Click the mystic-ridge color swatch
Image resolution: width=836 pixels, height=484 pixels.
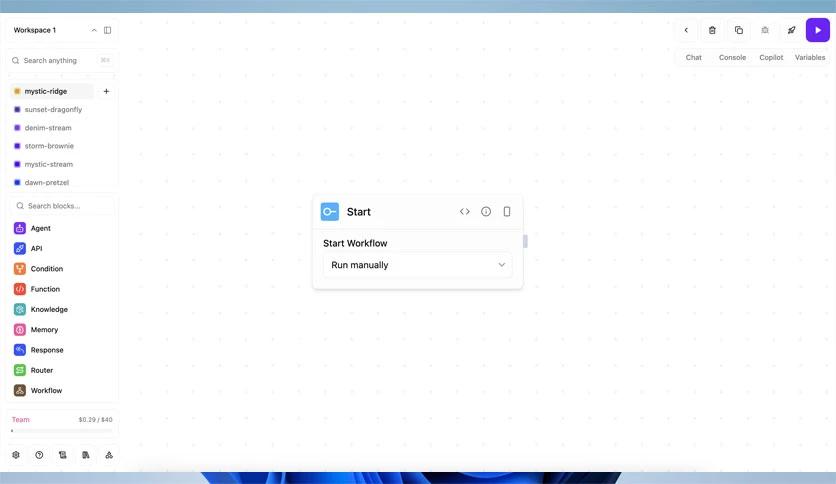(x=17, y=91)
